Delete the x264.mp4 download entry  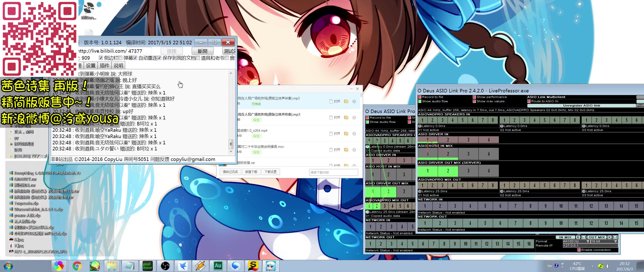[354, 134]
